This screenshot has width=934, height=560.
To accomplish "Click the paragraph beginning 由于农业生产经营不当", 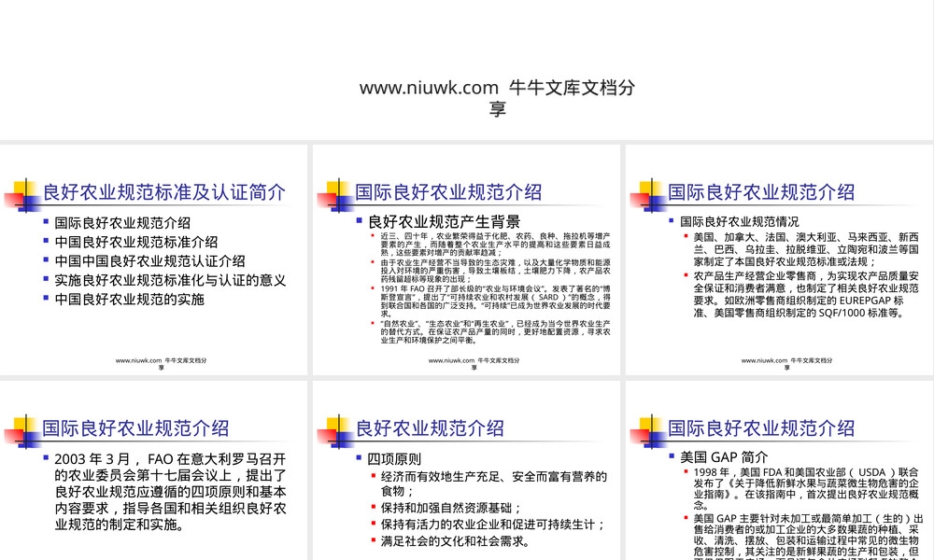I will pyautogui.click(x=496, y=271).
